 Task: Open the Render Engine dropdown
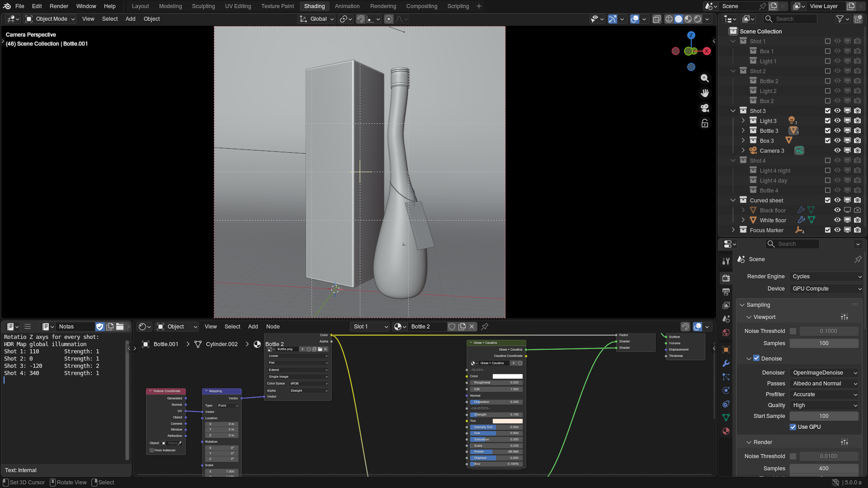pos(826,277)
